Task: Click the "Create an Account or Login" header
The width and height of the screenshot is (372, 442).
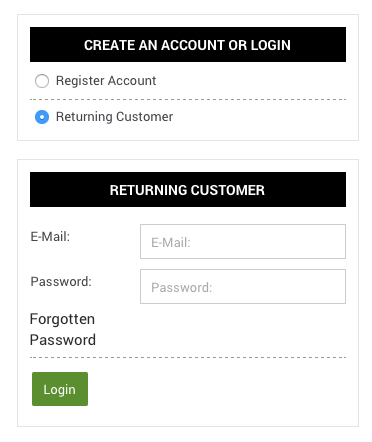Action: [188, 45]
